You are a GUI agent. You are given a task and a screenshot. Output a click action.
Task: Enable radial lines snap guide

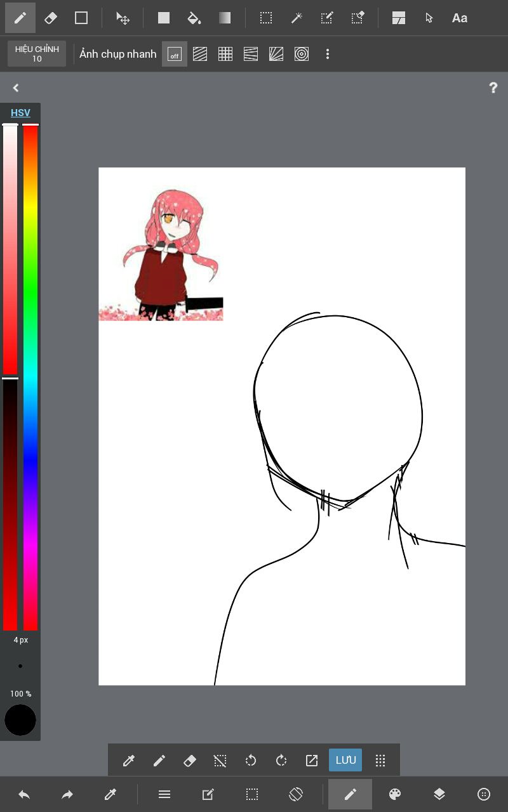pos(276,54)
